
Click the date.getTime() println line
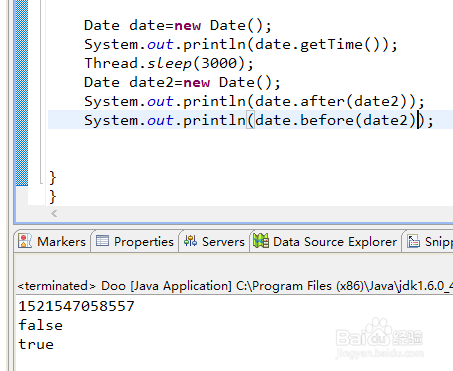tap(241, 44)
